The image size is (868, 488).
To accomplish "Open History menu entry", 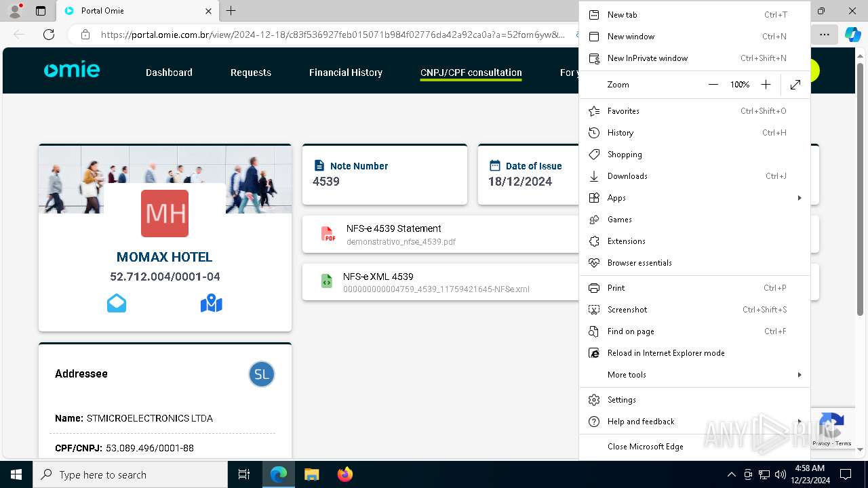I will coord(694,133).
